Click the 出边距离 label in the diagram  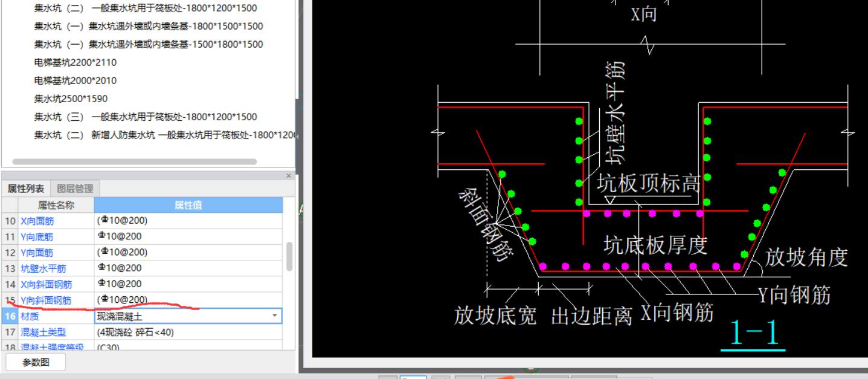click(592, 316)
